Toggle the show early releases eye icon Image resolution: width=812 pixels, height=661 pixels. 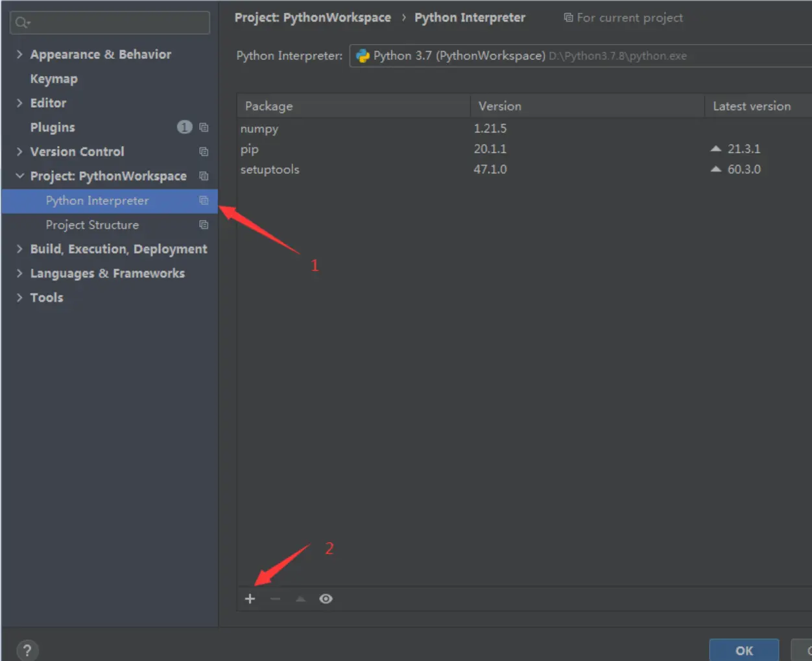[x=326, y=599]
